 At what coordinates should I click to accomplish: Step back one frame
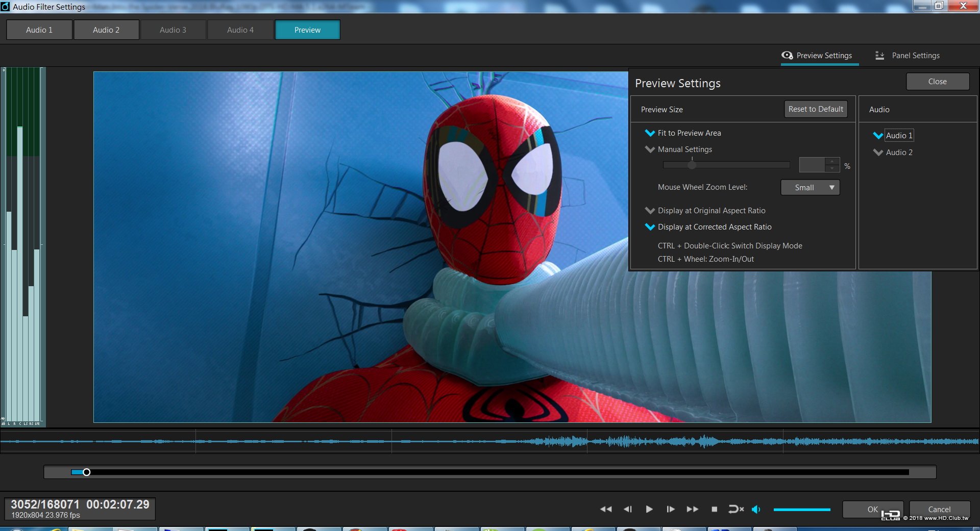tap(628, 509)
